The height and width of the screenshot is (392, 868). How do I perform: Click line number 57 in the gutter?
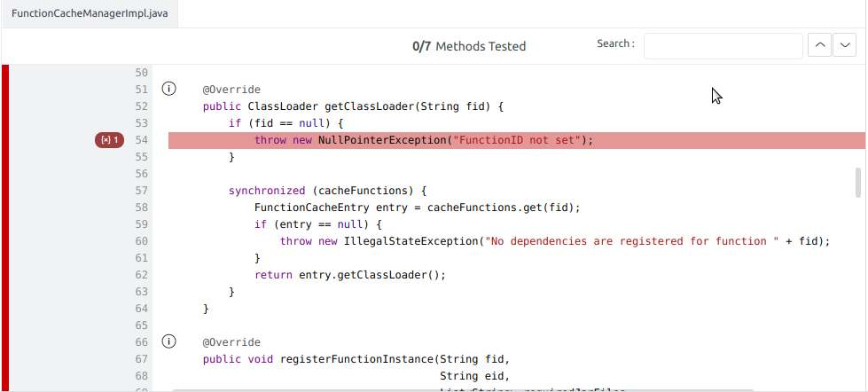pos(141,191)
